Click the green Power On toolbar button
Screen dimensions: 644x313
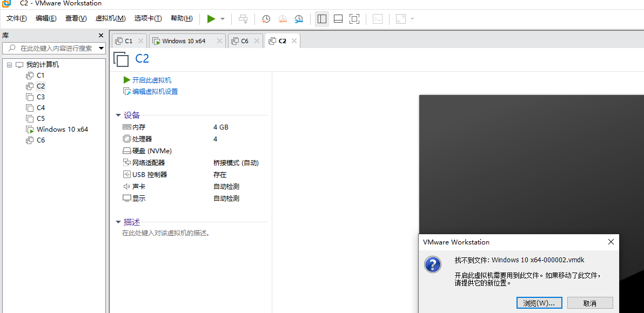click(211, 18)
